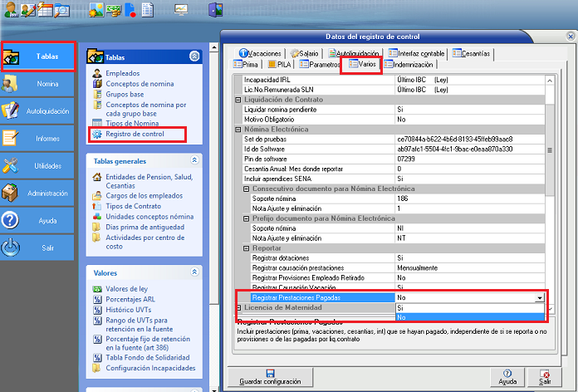578x392 pixels.
Task: Open Informes from the left sidebar
Action: [47, 138]
